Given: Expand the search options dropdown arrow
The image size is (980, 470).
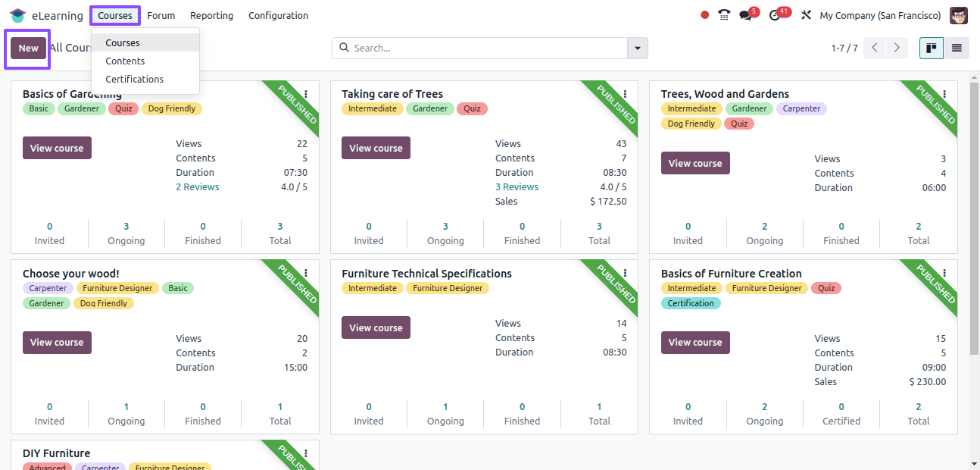Looking at the screenshot, I should 638,48.
